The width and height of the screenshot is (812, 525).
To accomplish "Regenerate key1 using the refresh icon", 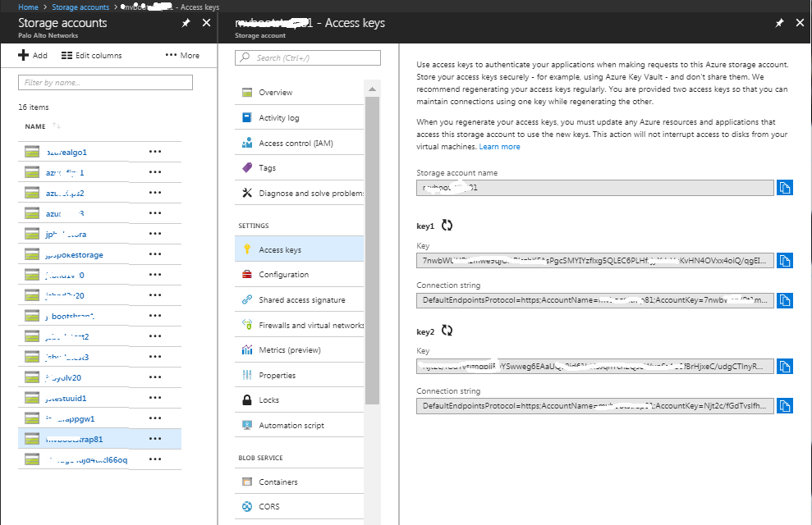I will point(447,226).
